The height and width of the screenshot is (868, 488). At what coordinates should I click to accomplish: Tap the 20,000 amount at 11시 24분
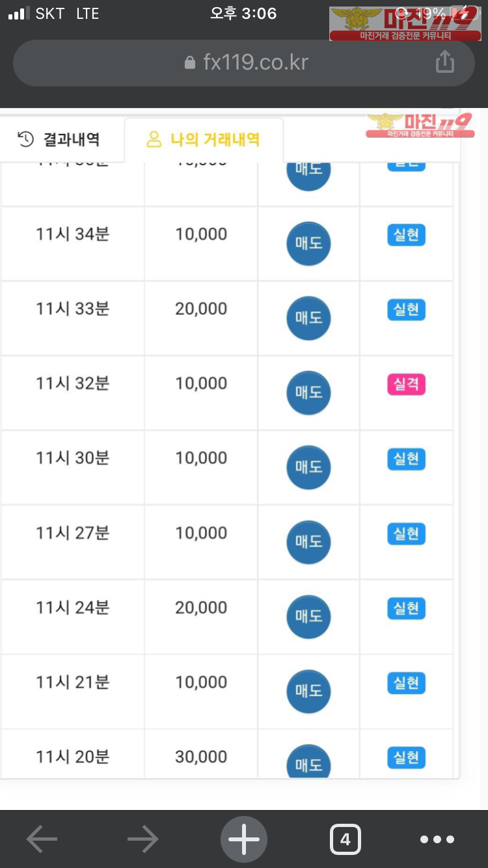coord(201,608)
